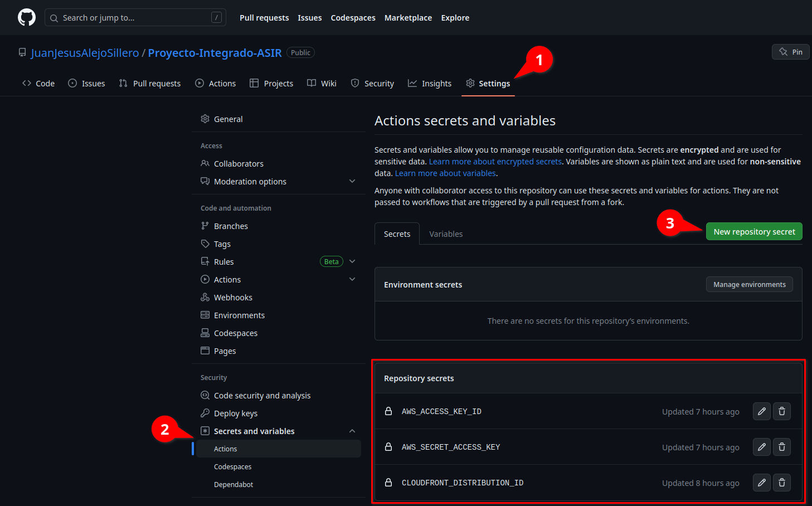This screenshot has height=506, width=812.
Task: Select Codespaces under Secrets and variables
Action: pos(279,466)
